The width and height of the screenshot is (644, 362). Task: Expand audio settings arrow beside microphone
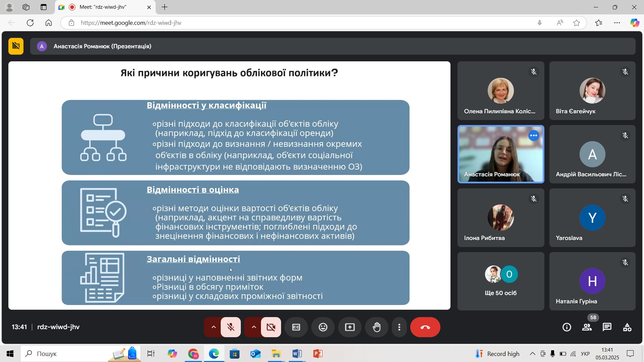pyautogui.click(x=213, y=327)
